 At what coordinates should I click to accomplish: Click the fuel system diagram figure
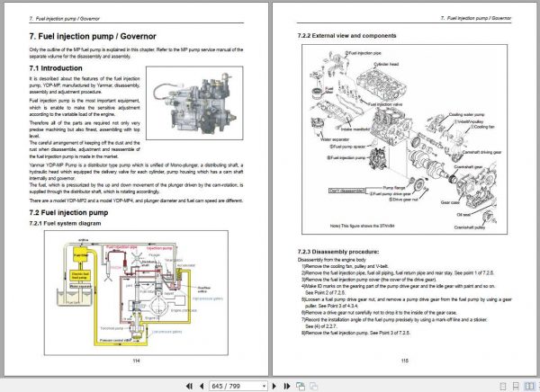coord(136,293)
